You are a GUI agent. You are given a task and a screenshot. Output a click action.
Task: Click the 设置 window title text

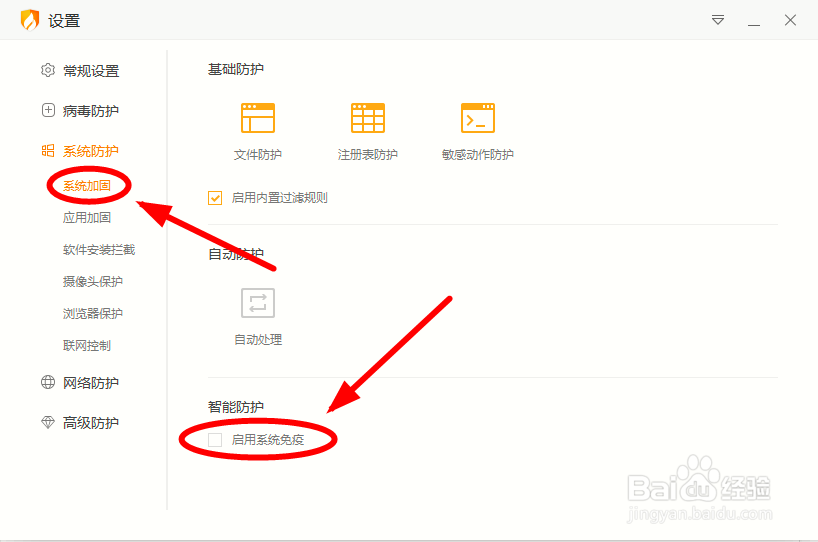point(64,21)
